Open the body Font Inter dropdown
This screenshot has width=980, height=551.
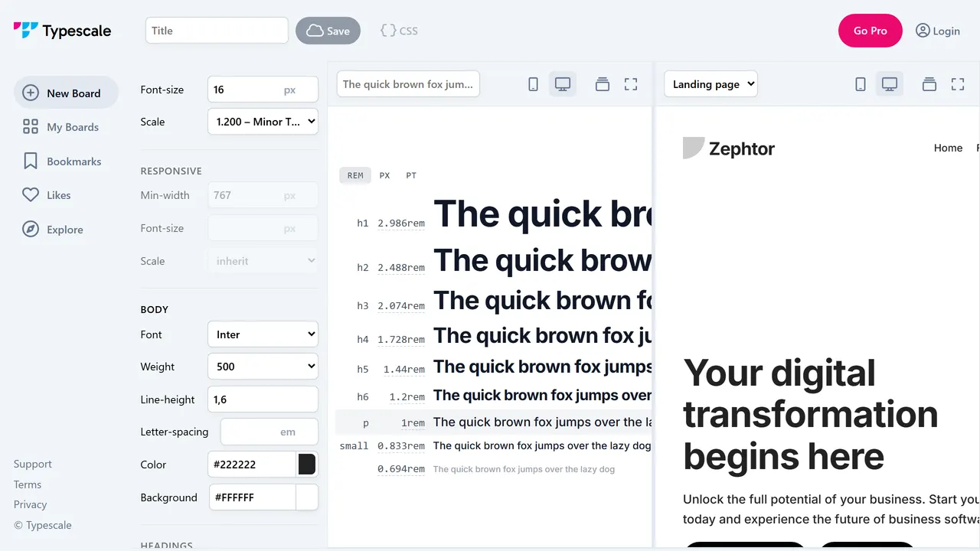click(x=263, y=334)
